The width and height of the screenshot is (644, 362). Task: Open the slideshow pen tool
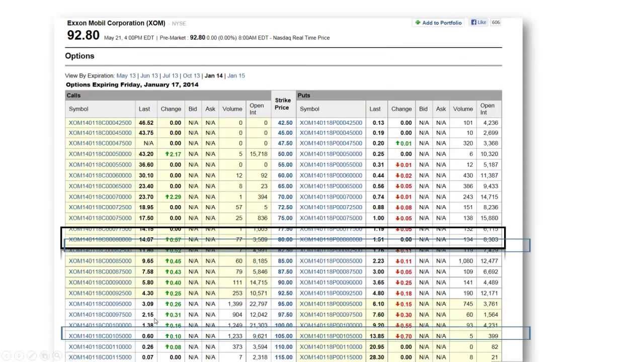coord(31,355)
